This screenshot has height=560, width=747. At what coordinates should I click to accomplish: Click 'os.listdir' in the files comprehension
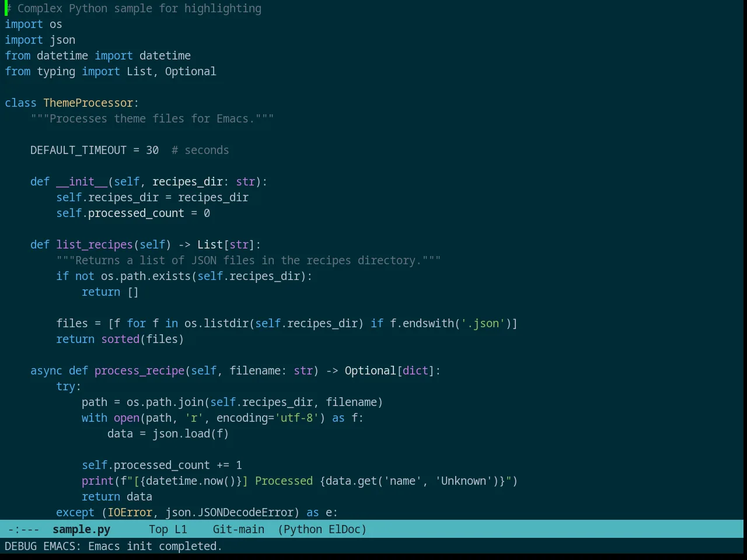tap(217, 323)
